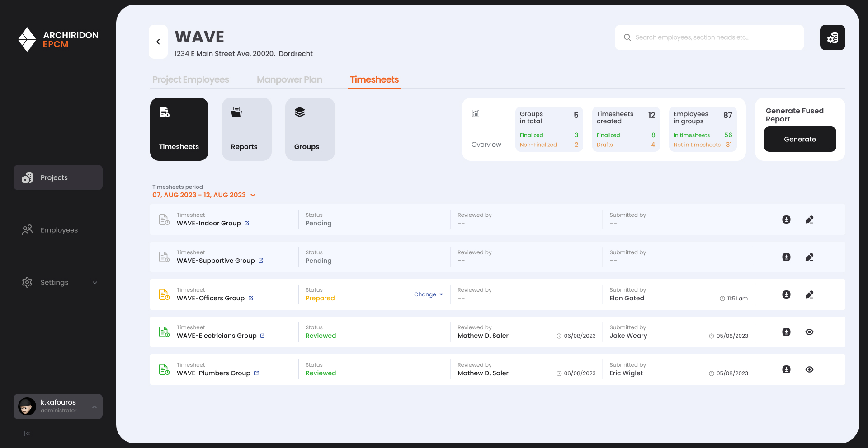Switch to the Manpower Plan tab
Screen dimensions: 868x448
click(289, 79)
